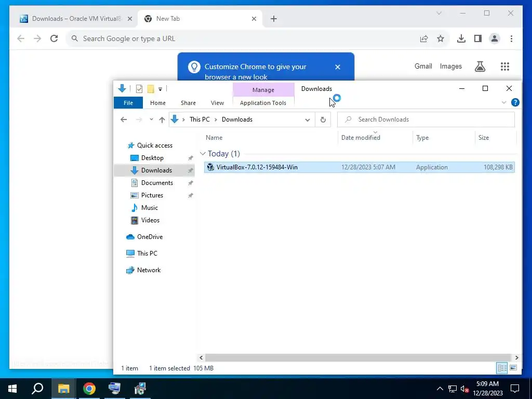Switch to the Home ribbon tab

click(x=158, y=103)
